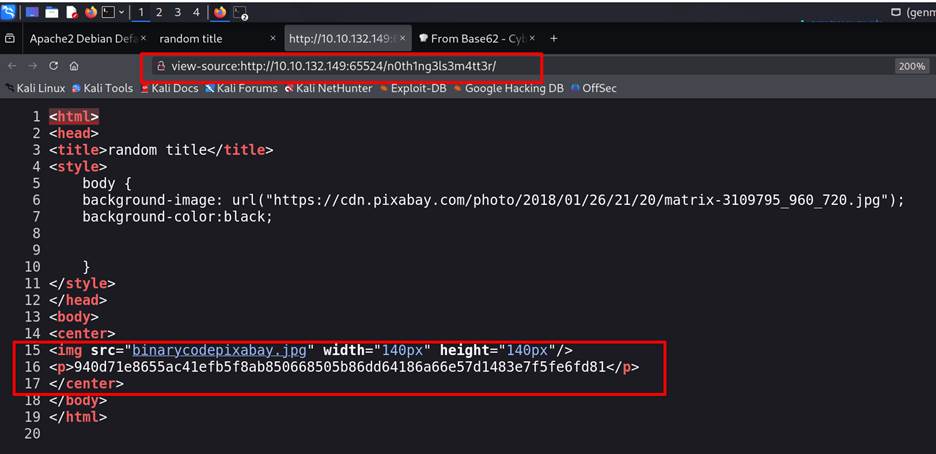Image resolution: width=936 pixels, height=454 pixels.
Task: Switch to workspace 2
Action: (x=159, y=12)
